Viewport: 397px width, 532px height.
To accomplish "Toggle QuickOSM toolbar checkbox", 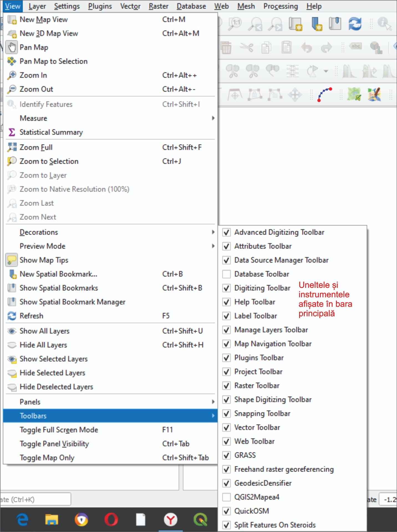I will point(227,511).
